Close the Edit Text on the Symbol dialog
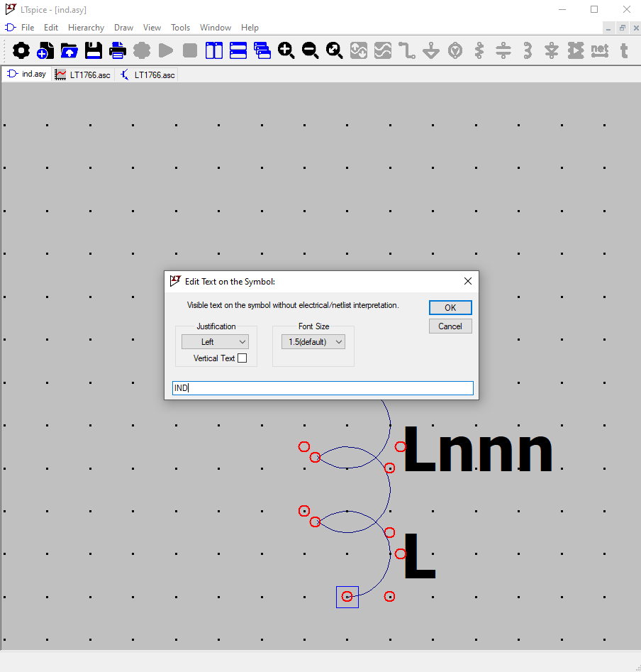The width and height of the screenshot is (641, 672). [x=467, y=281]
